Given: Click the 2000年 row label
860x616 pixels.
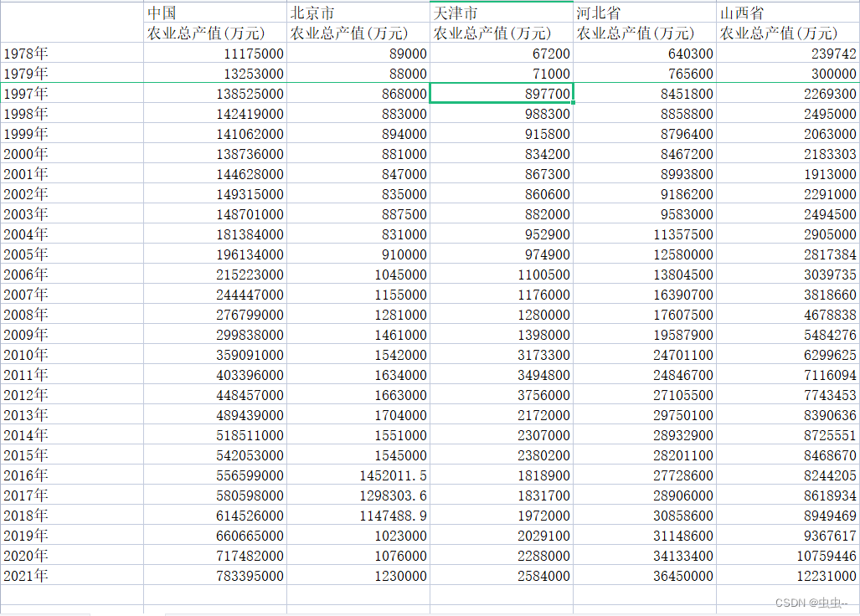Looking at the screenshot, I should click(72, 154).
